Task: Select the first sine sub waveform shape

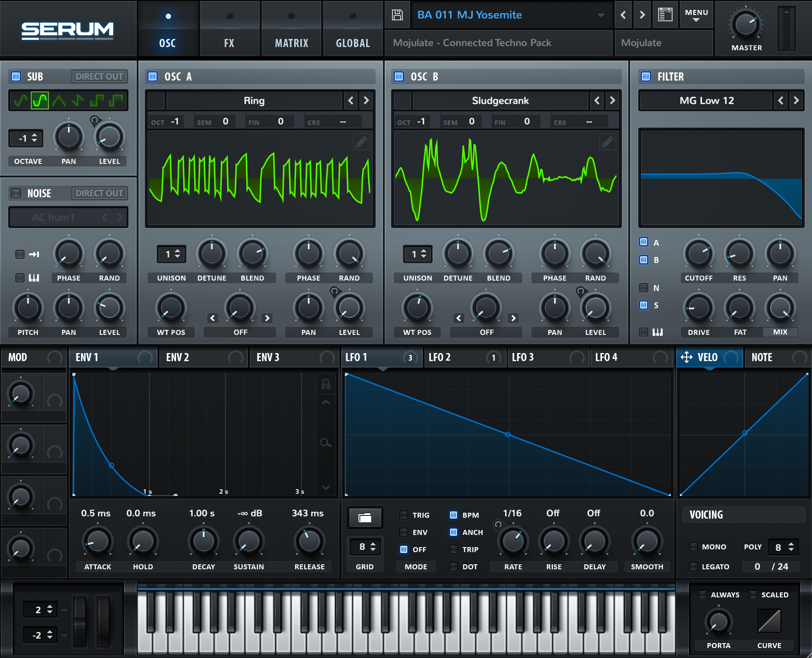Action: click(21, 100)
